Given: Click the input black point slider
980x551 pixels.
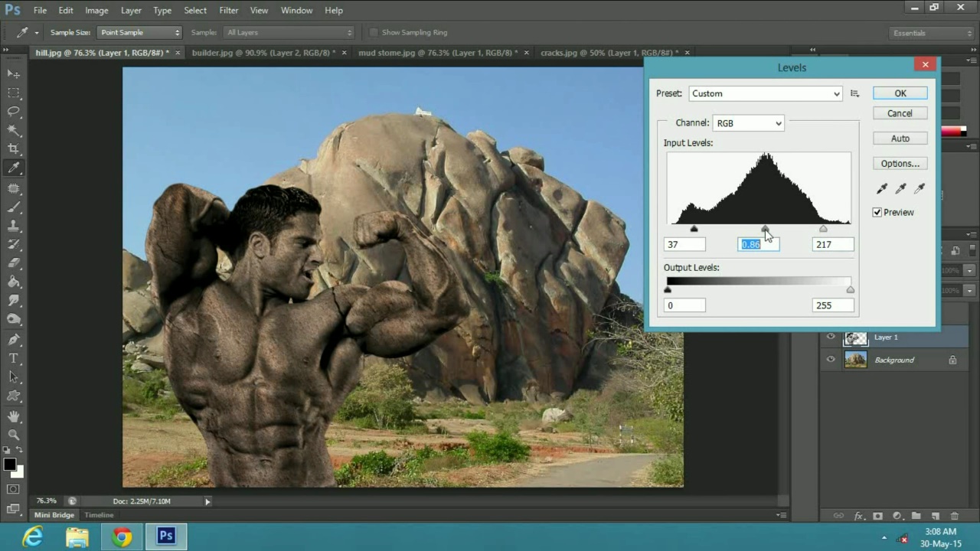Looking at the screenshot, I should point(694,229).
